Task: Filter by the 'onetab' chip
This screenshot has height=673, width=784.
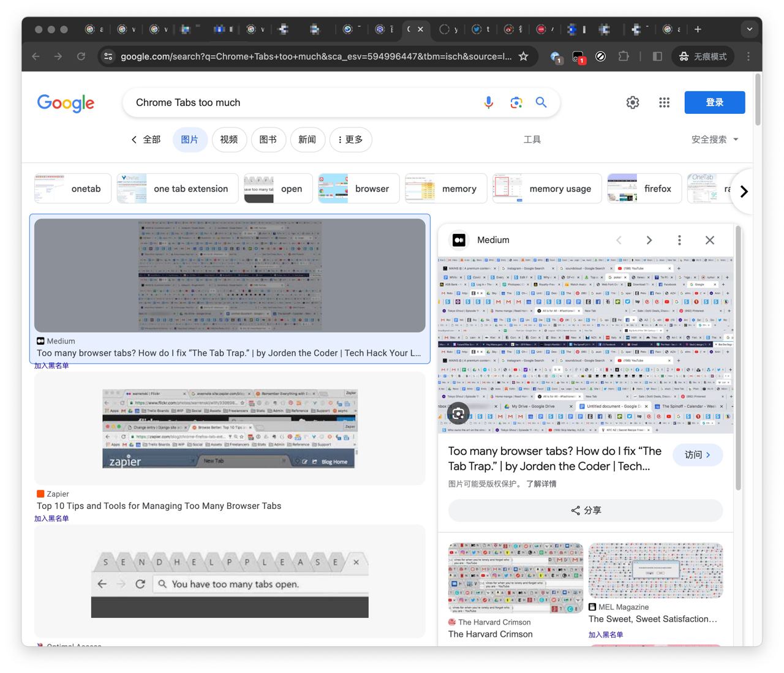Action: [x=73, y=189]
